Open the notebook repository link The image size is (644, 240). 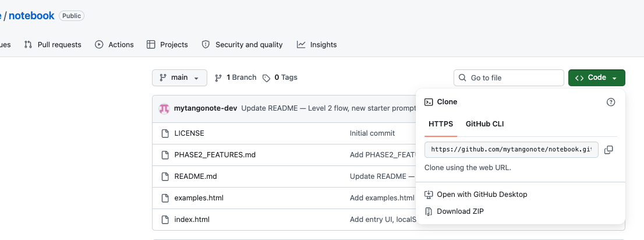click(x=31, y=16)
